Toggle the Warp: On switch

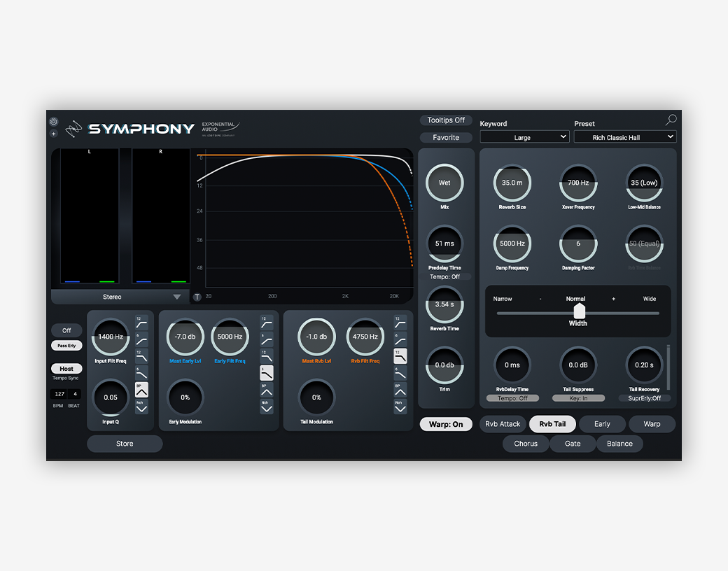(x=446, y=424)
